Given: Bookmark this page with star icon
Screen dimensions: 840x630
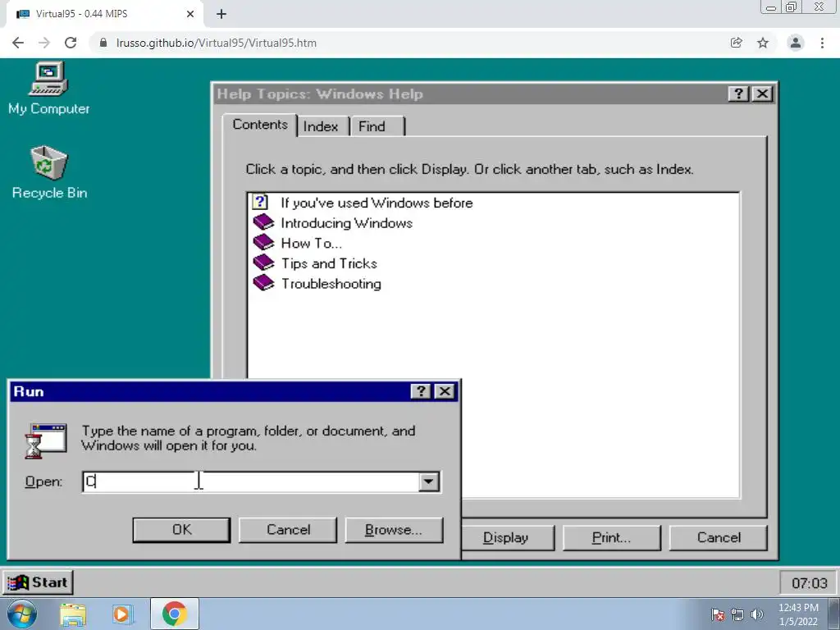Looking at the screenshot, I should tap(763, 43).
